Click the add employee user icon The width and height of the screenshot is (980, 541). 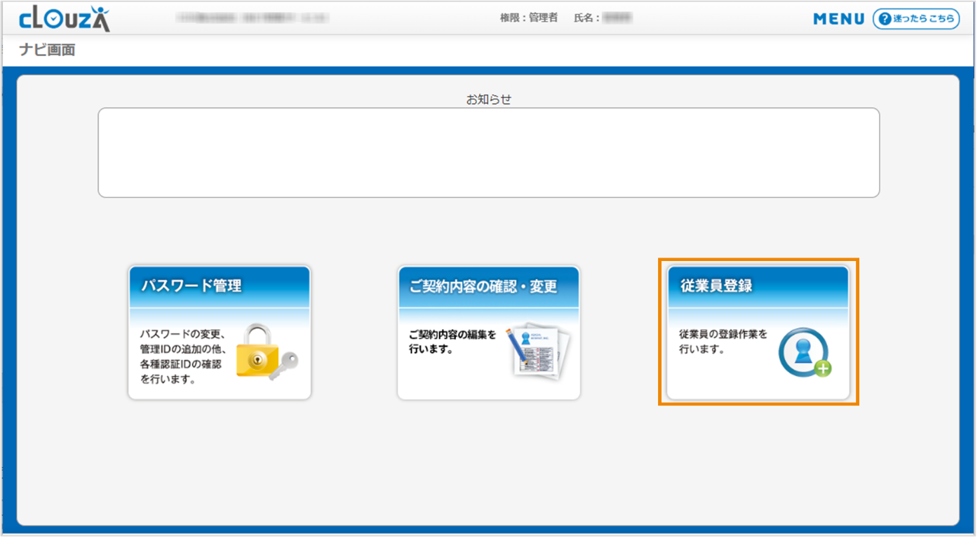[803, 352]
